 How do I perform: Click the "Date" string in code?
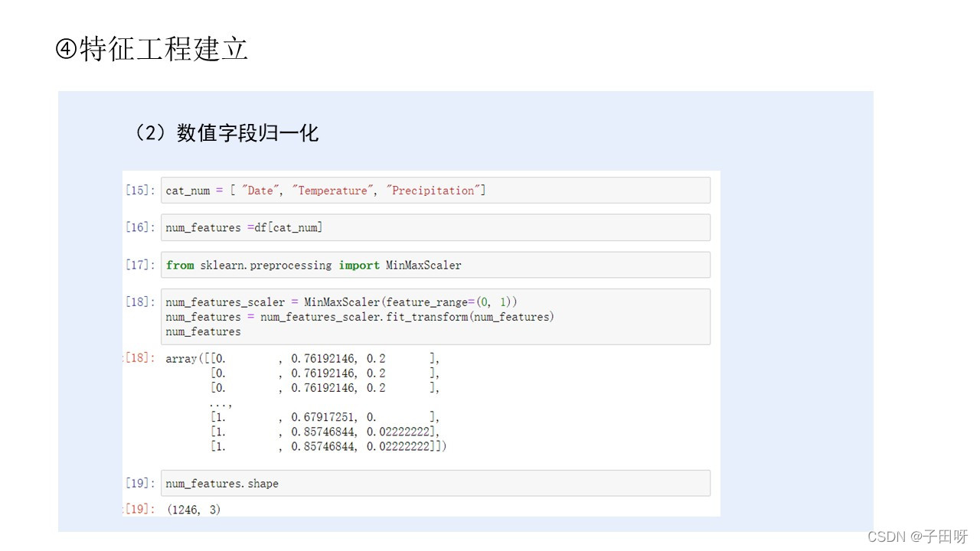point(260,191)
